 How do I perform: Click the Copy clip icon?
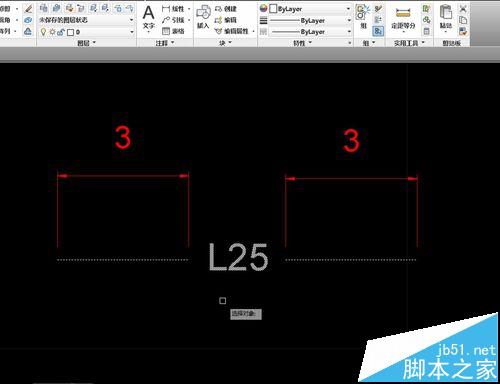[463, 20]
